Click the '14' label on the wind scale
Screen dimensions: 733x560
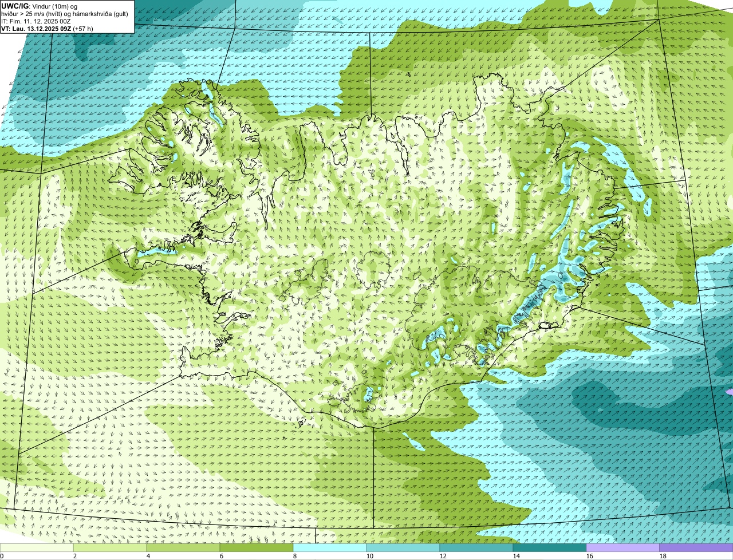coord(517,556)
